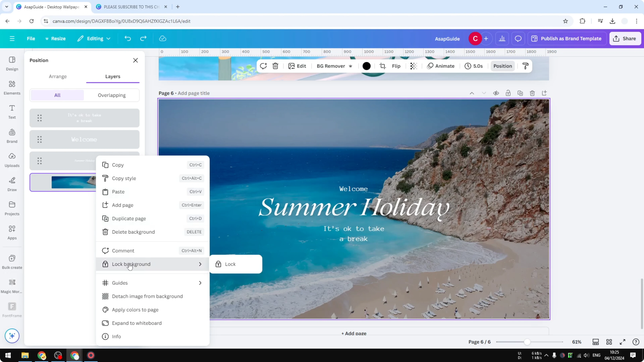644x362 pixels.
Task: Delete element using toolbar trash icon
Action: (275, 66)
